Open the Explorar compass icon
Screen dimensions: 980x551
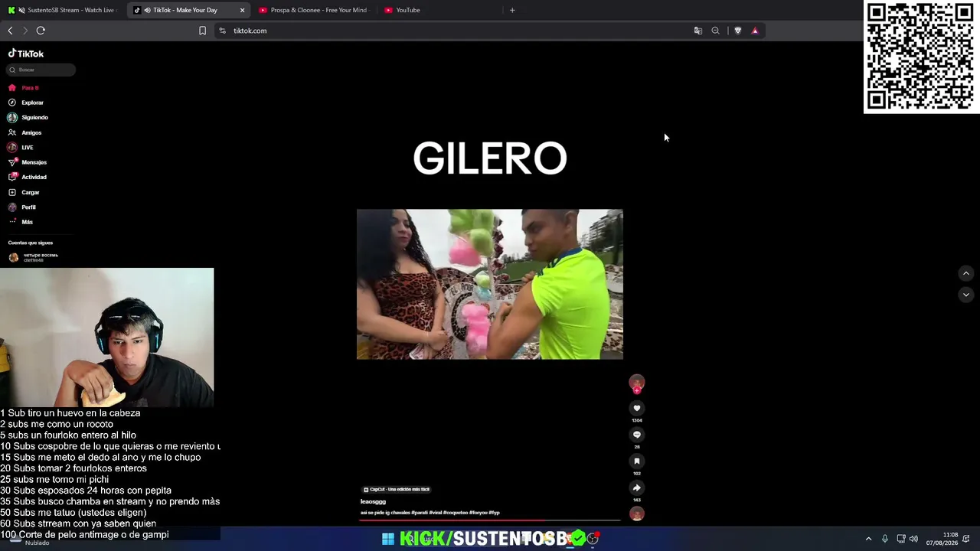(x=12, y=103)
